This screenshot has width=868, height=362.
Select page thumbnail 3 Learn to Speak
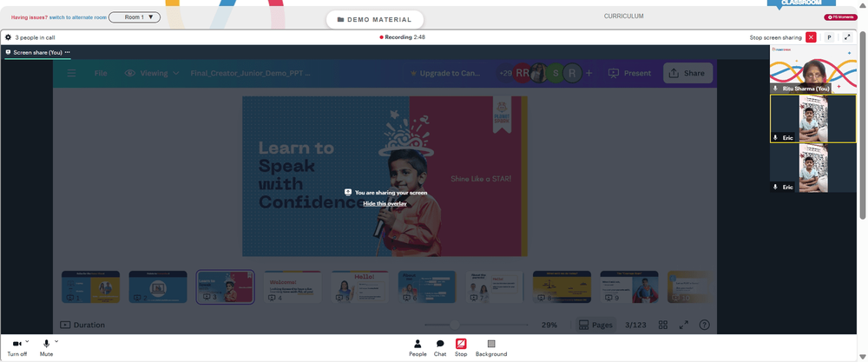[x=226, y=286]
